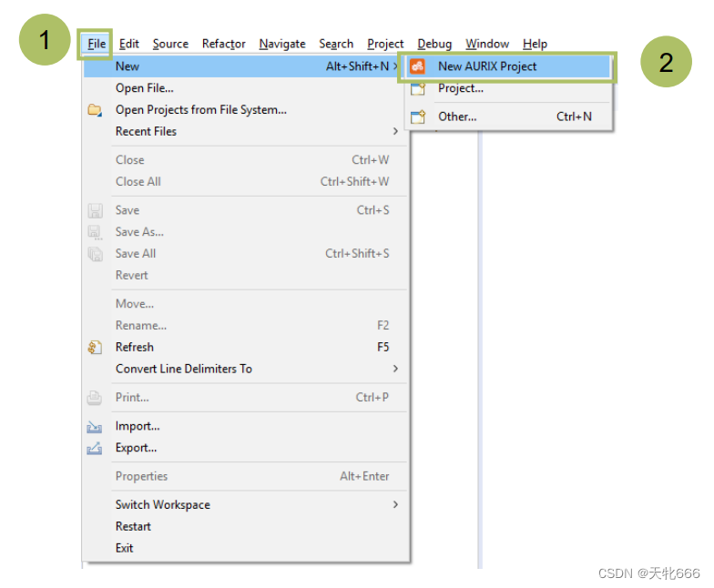Image resolution: width=714 pixels, height=588 pixels.
Task: Expand the New submenu arrow
Action: [x=395, y=66]
